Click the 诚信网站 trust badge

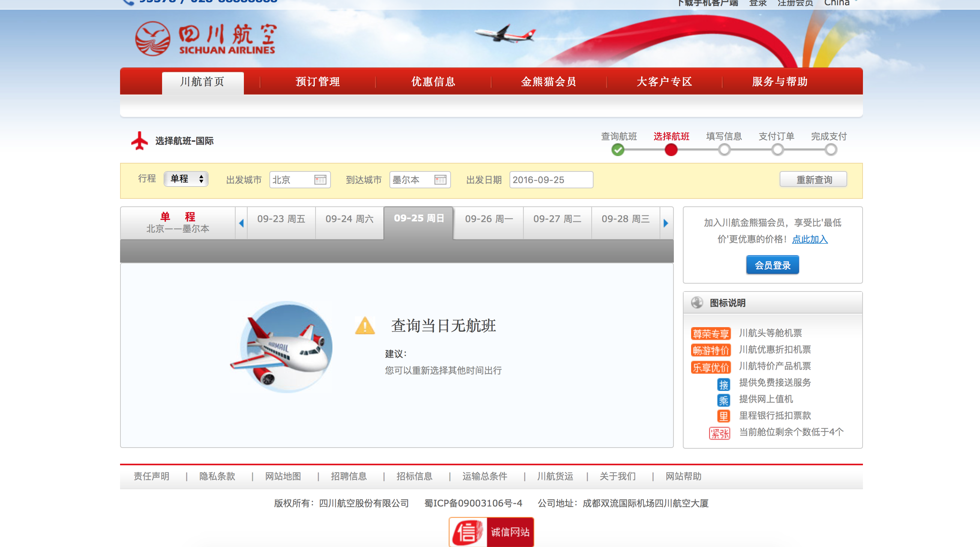pyautogui.click(x=491, y=532)
